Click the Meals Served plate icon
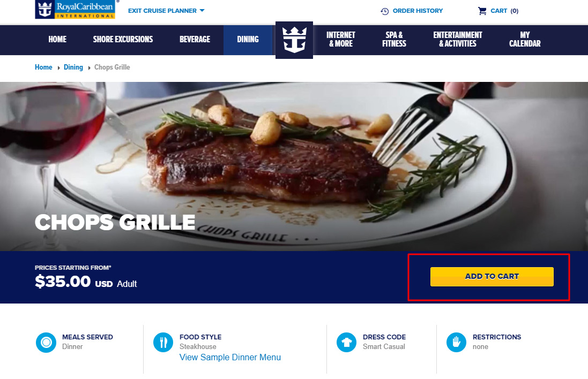This screenshot has width=588, height=379. [x=46, y=342]
